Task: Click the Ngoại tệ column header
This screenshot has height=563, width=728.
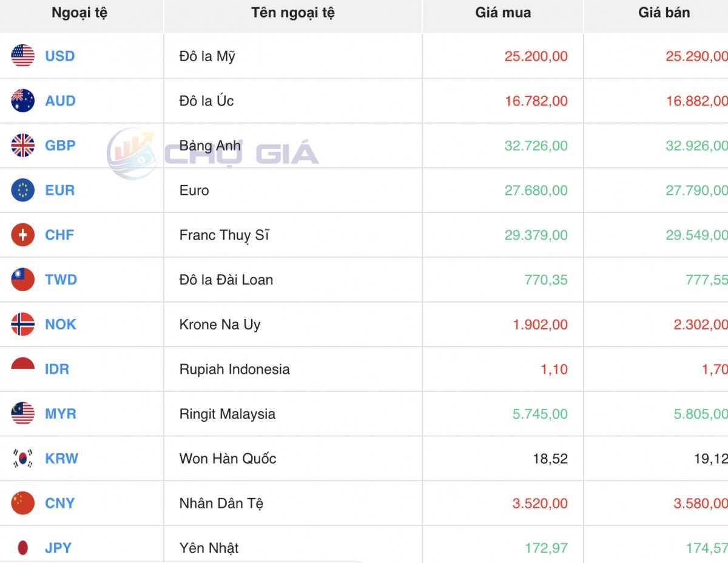Action: point(79,13)
